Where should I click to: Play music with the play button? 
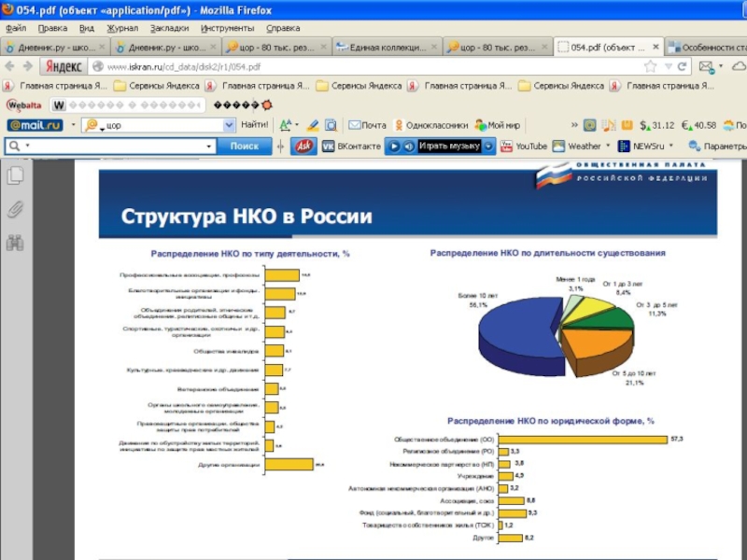click(x=394, y=147)
